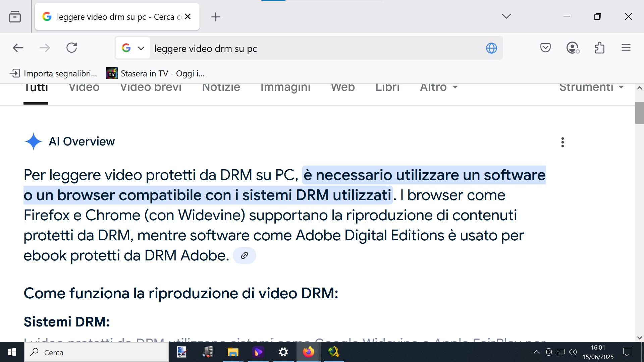644x362 pixels.
Task: Open Settings gear from the taskbar
Action: click(283, 352)
